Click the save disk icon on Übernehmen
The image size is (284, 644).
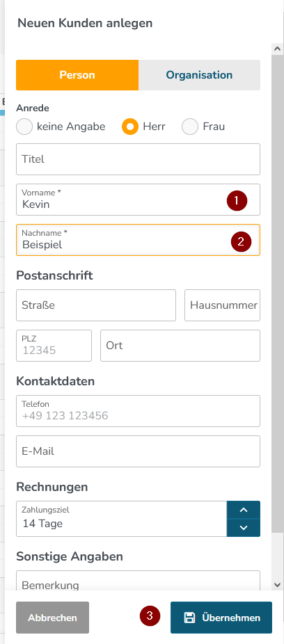[189, 618]
